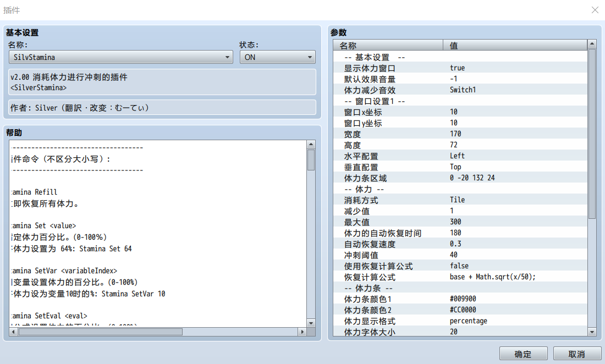The image size is (605, 364).
Task: Click the parameters list scroll-down arrow
Action: pos(592,332)
